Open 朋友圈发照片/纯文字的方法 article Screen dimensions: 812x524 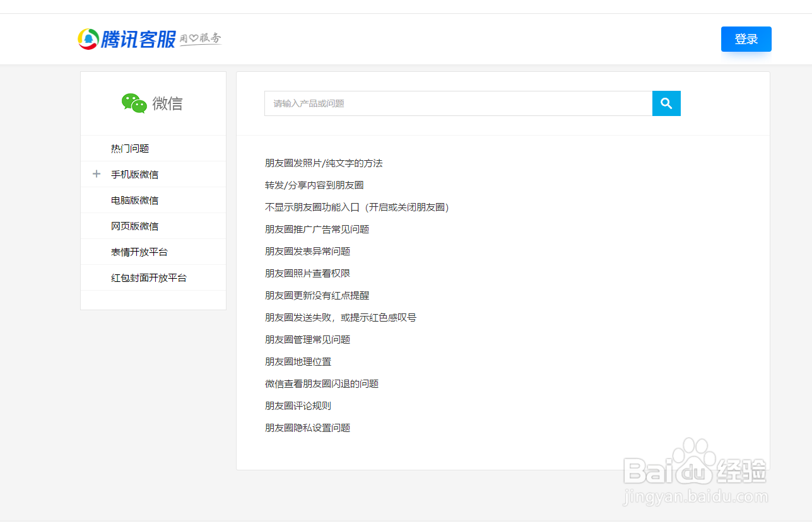click(x=324, y=163)
